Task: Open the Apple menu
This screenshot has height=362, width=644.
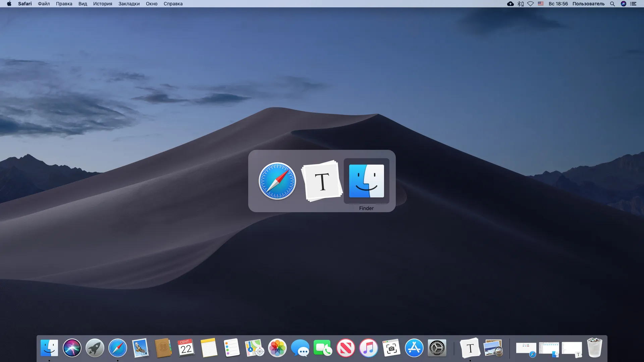Action: (x=9, y=4)
